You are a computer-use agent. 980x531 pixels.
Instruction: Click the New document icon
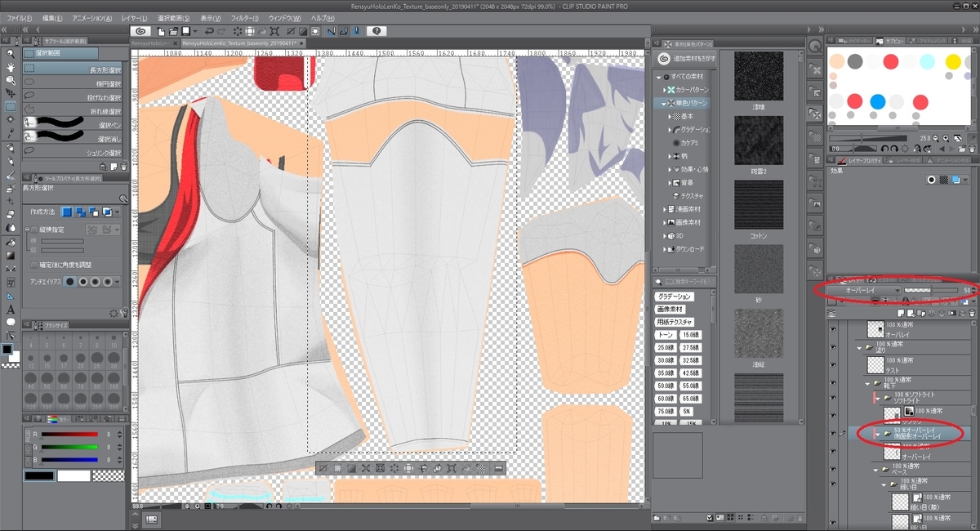pyautogui.click(x=161, y=31)
